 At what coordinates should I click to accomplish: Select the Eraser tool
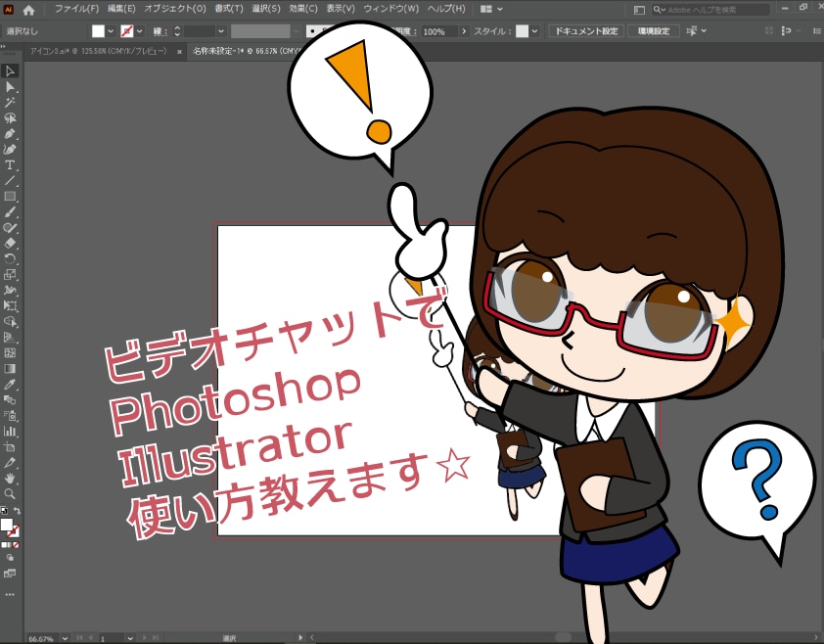tap(10, 244)
